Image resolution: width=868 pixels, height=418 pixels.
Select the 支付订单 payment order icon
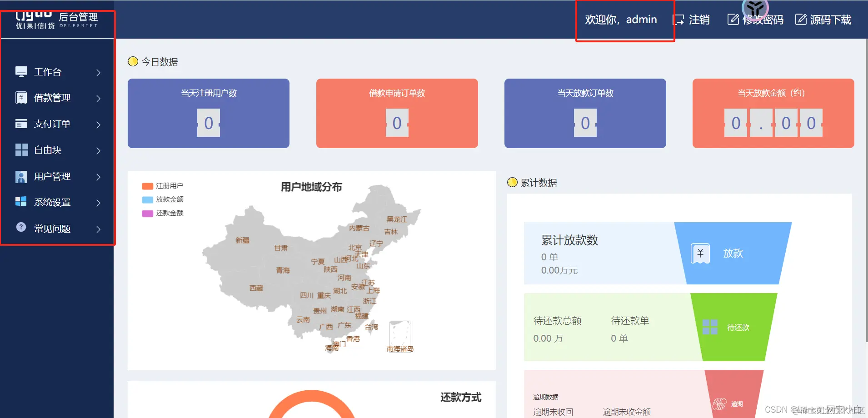20,124
